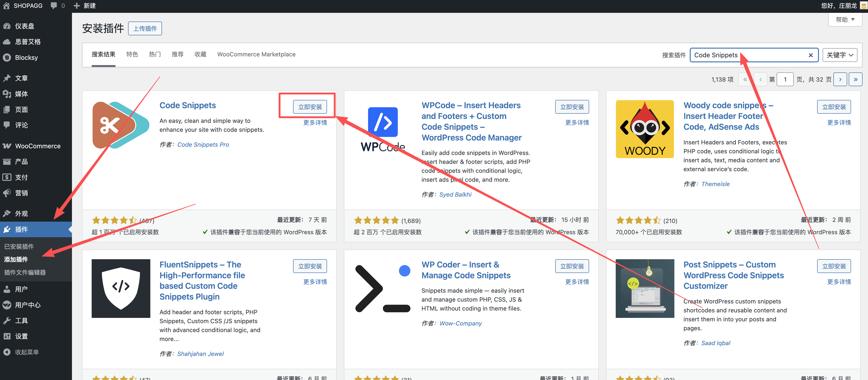The image size is (868, 380).
Task: Click the 设置 settings icon
Action: tap(7, 336)
